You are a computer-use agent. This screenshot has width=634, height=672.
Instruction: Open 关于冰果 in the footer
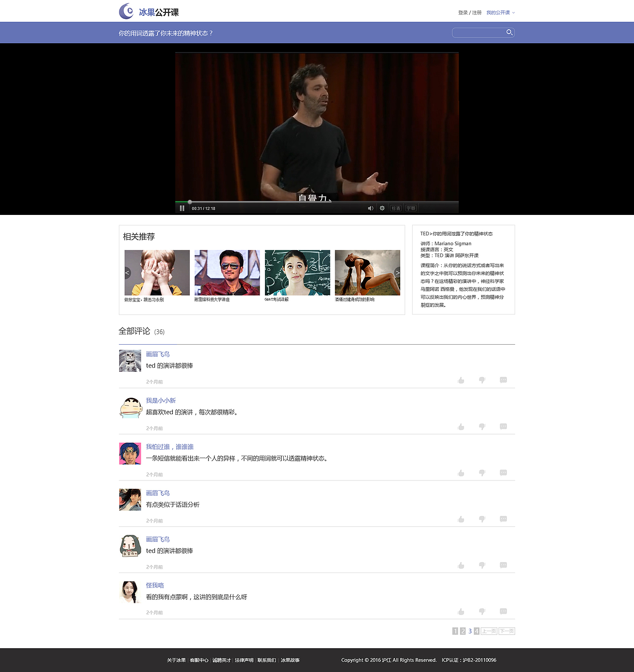[176, 660]
